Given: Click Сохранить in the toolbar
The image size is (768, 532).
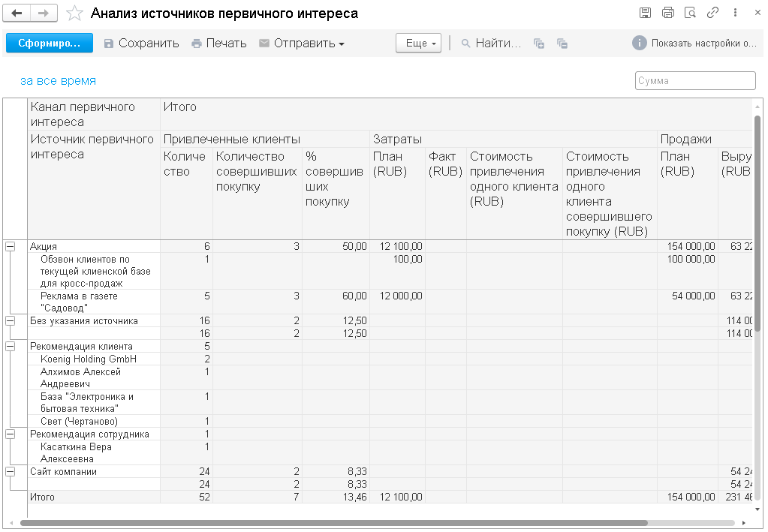Looking at the screenshot, I should pyautogui.click(x=142, y=43).
